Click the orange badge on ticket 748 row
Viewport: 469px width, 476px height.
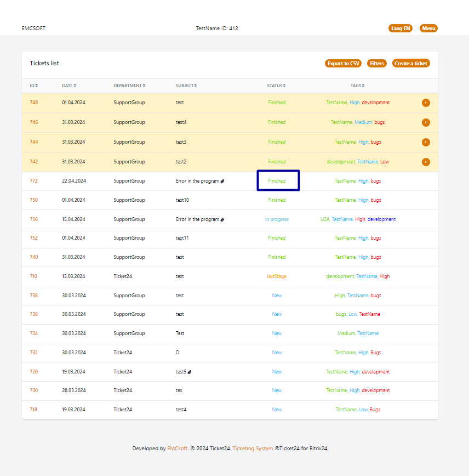tap(426, 103)
